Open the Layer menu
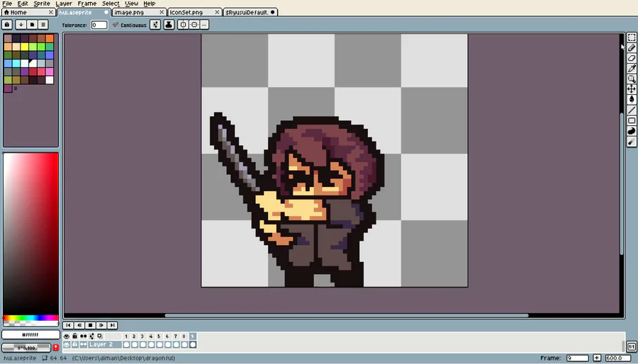 (64, 4)
